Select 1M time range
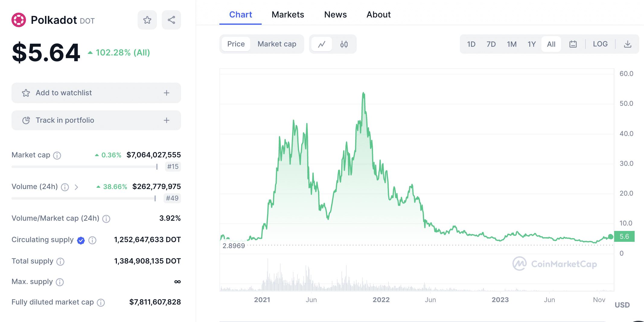Screen dimensions: 644x322 (x=512, y=44)
